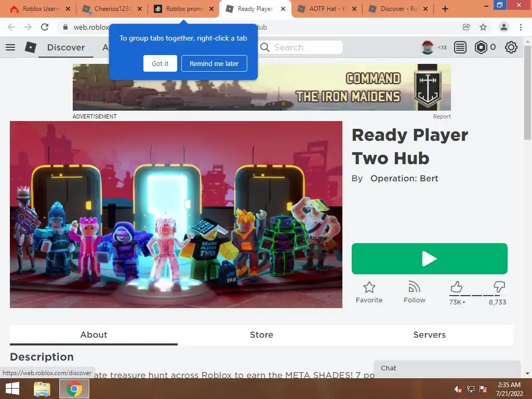The width and height of the screenshot is (532, 399).
Task: Click Remind me later button
Action: [214, 63]
